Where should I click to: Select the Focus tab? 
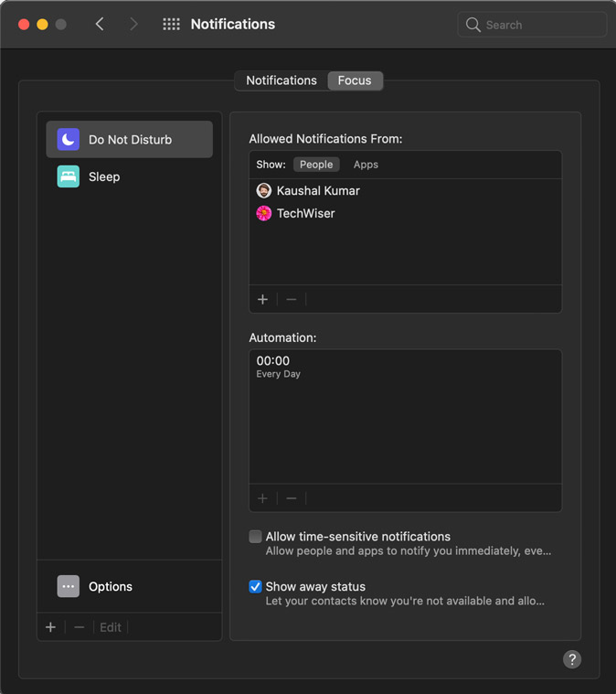pos(355,80)
